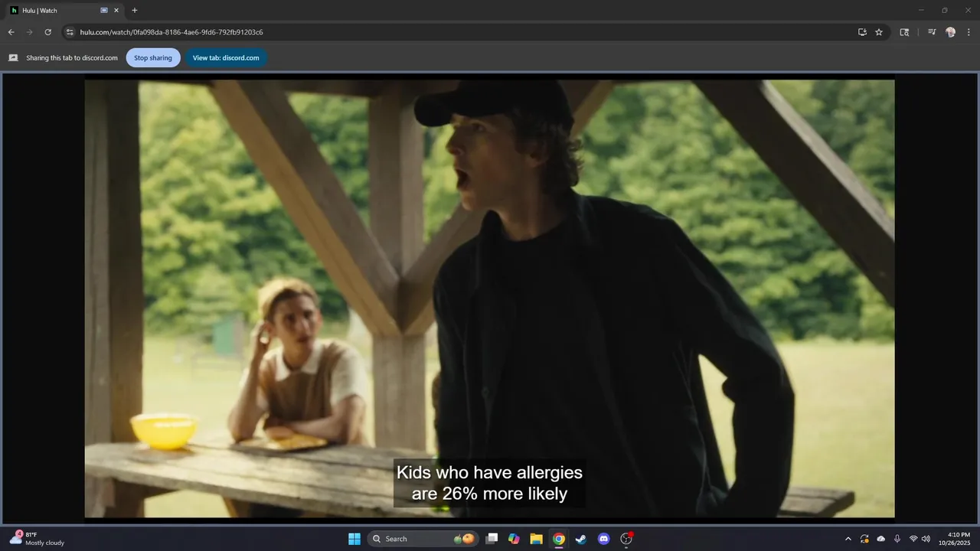Click the sync status tray icon
The height and width of the screenshot is (551, 980).
(x=864, y=539)
